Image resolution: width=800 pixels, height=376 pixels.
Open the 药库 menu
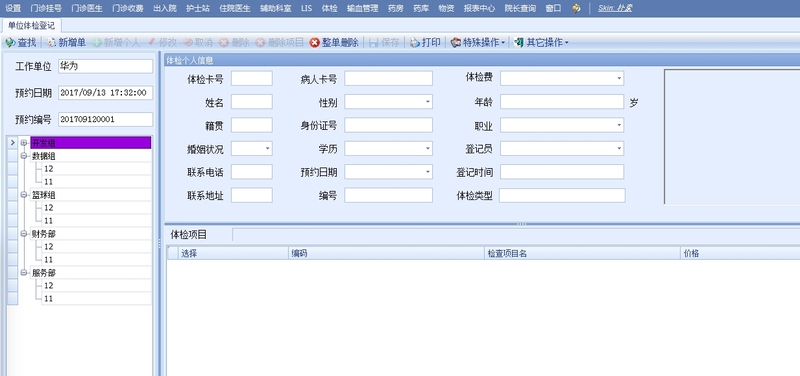pos(421,9)
